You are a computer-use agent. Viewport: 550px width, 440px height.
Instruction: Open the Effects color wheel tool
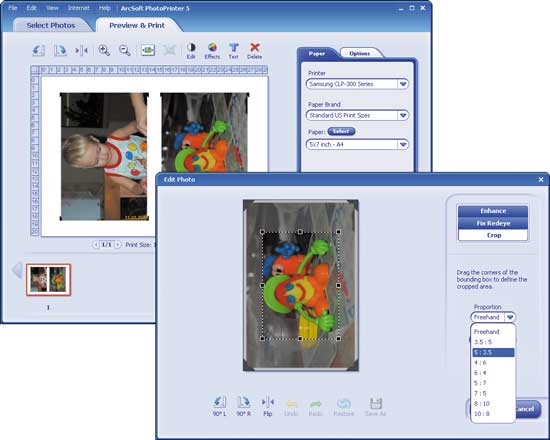(212, 51)
